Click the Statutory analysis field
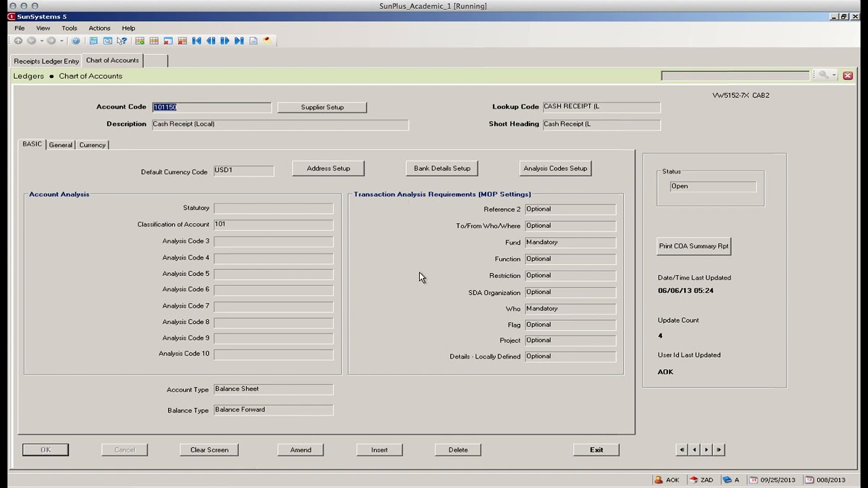This screenshot has width=868, height=488. (273, 208)
